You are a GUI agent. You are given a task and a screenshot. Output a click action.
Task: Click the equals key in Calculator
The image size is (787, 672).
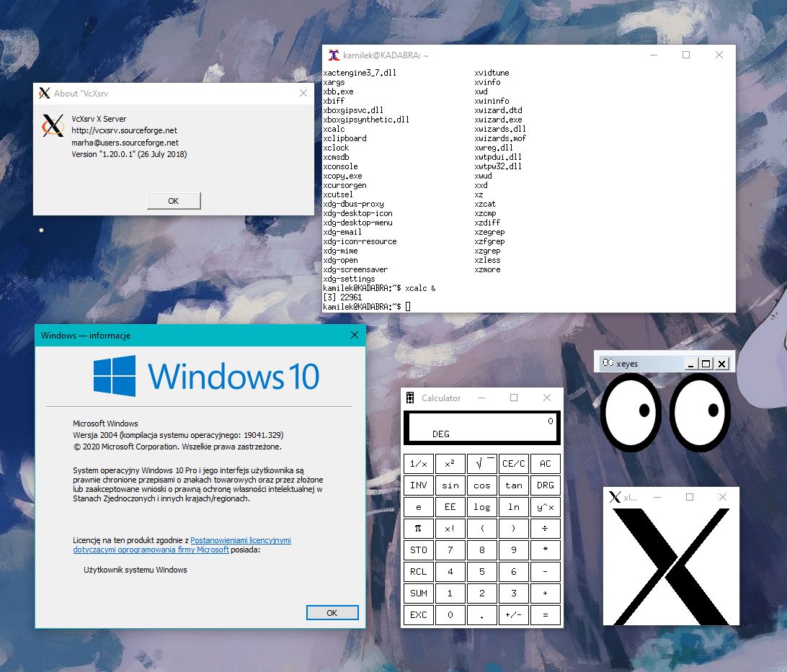coord(545,615)
